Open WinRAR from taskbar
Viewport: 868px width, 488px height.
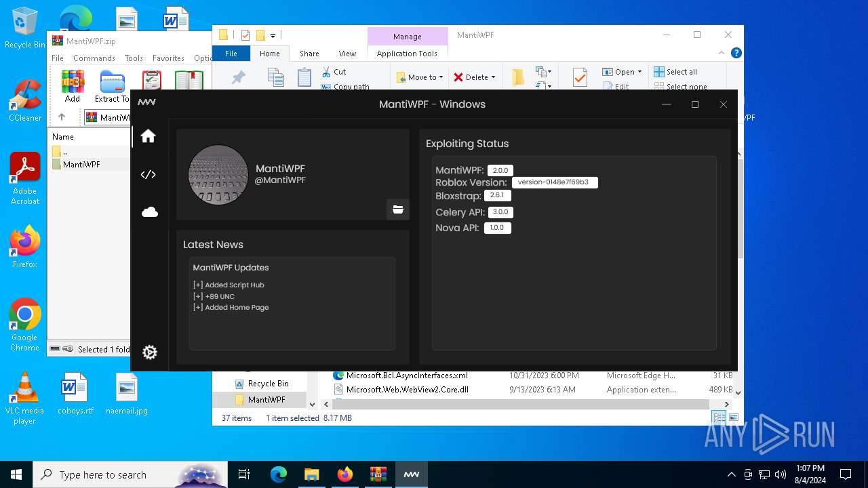pyautogui.click(x=378, y=474)
